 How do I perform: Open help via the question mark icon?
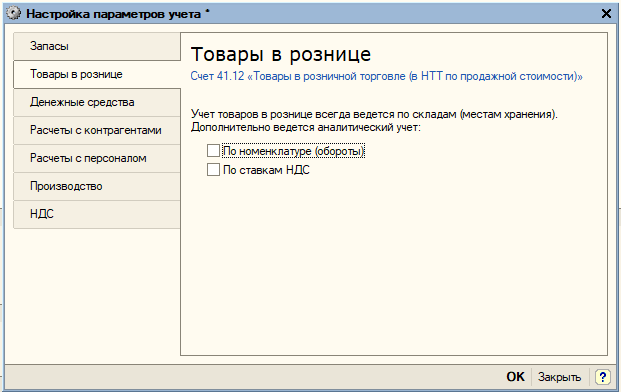(602, 377)
